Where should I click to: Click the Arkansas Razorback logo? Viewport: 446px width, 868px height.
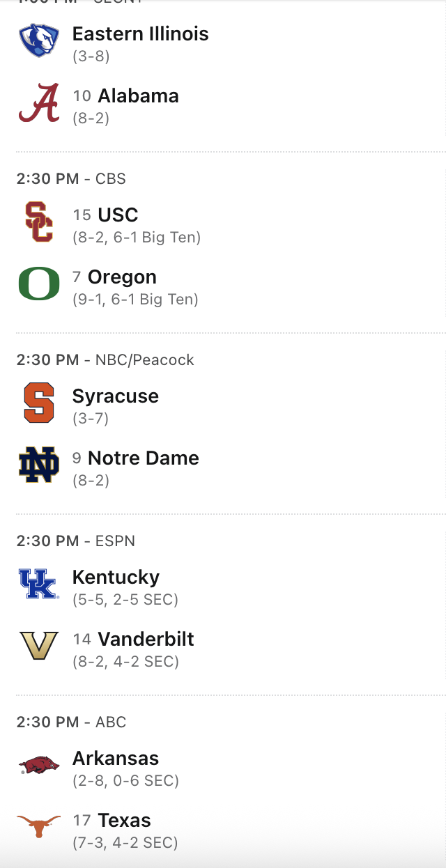click(x=39, y=765)
